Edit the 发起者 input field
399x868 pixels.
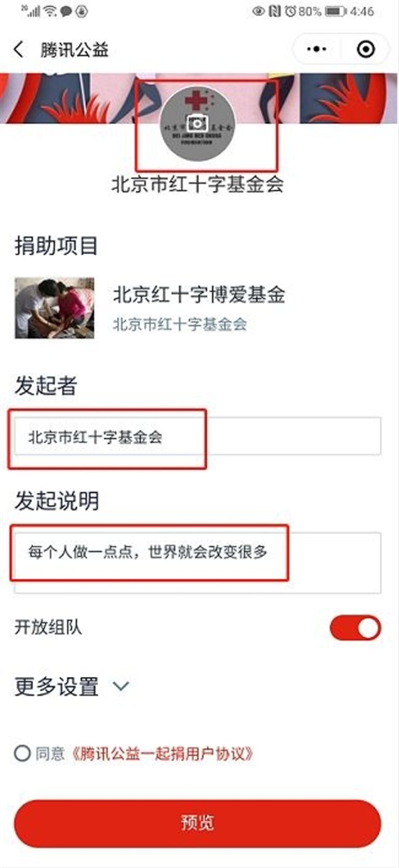point(197,437)
